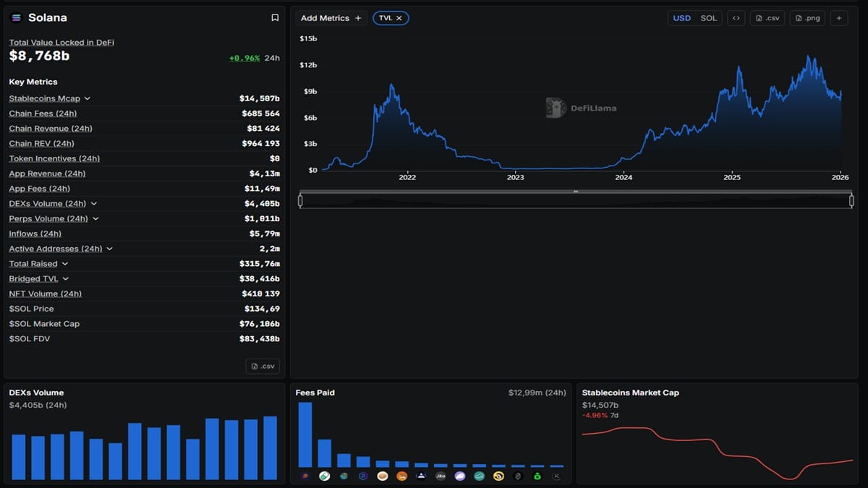The image size is (868, 488).
Task: Click the +0.96% 24h change value
Action: point(244,58)
